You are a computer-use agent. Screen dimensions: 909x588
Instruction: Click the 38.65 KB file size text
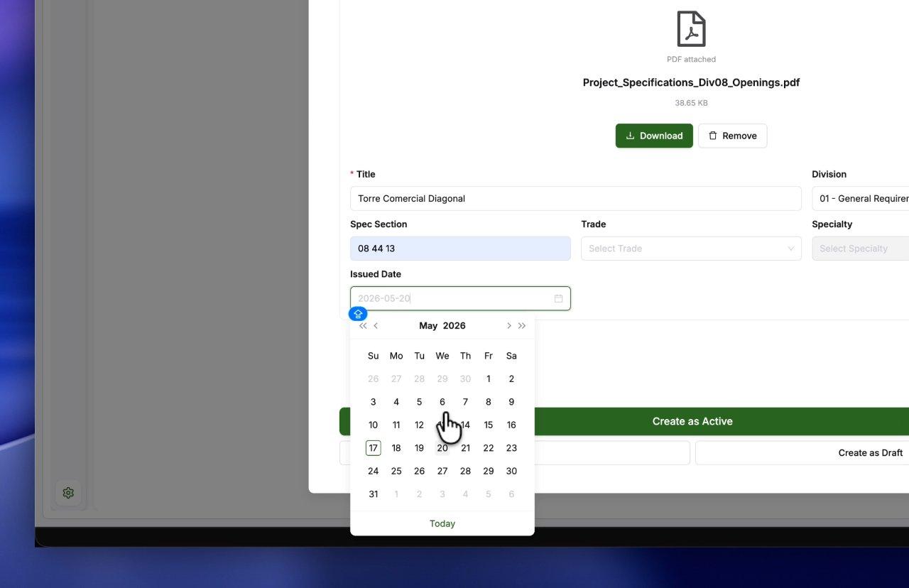point(691,103)
